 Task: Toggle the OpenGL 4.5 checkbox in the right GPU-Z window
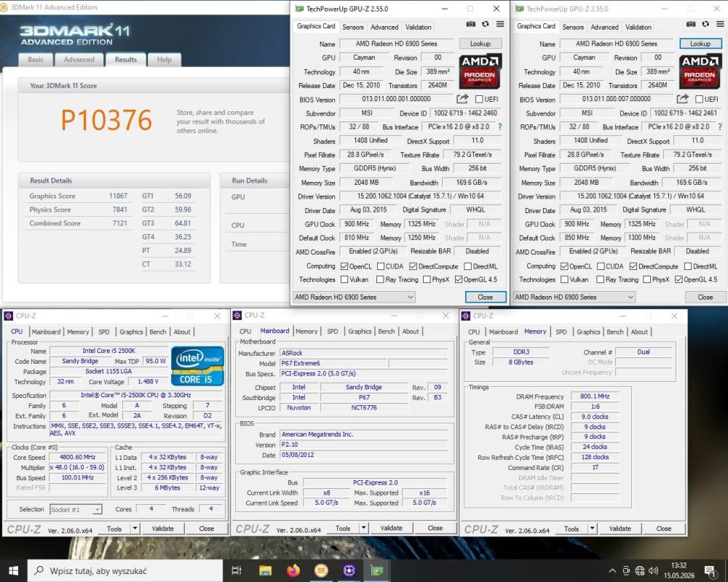tap(678, 279)
